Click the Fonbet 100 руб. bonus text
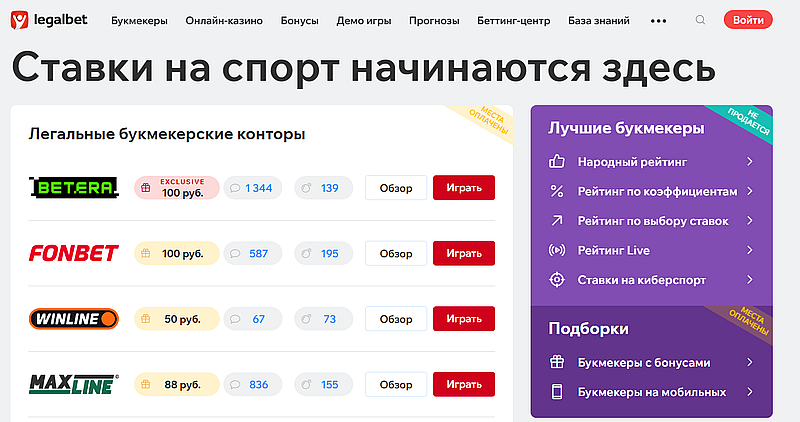The width and height of the screenshot is (800, 422). click(182, 254)
